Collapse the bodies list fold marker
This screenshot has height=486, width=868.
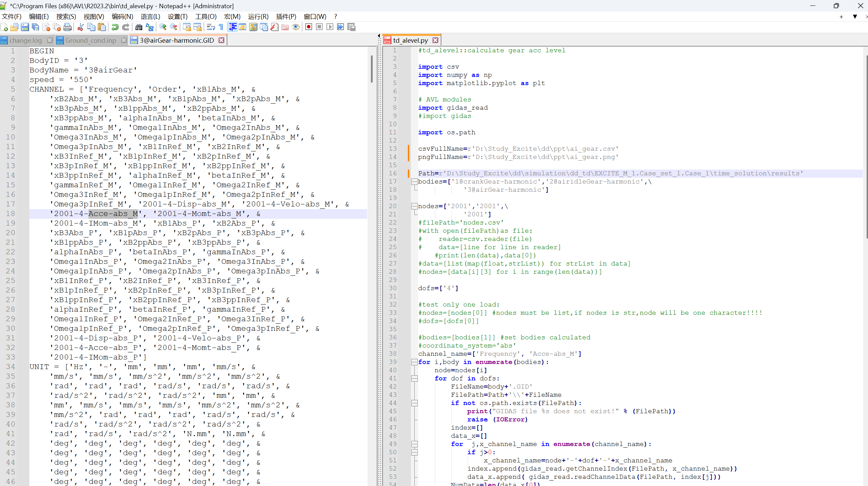[414, 181]
